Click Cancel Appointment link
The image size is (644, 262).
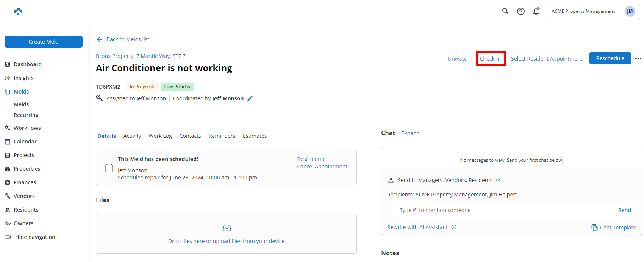pos(322,167)
